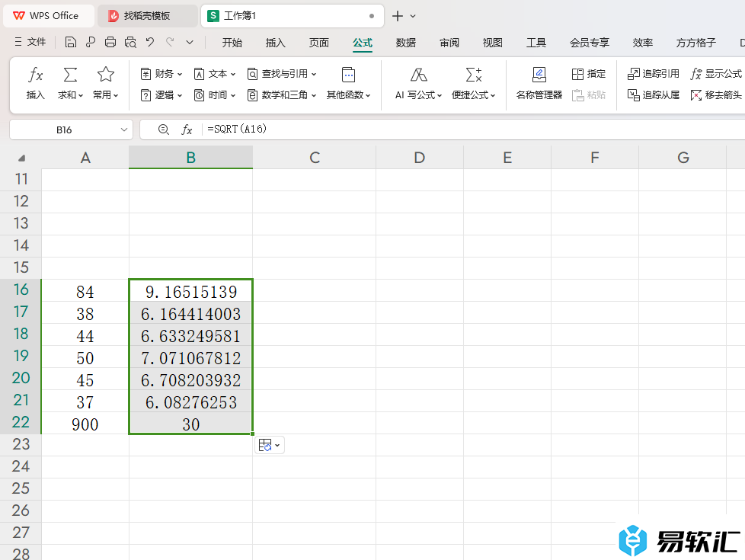Click the Insert Function fx icon in ribbon
Image resolution: width=745 pixels, height=560 pixels.
(x=36, y=75)
